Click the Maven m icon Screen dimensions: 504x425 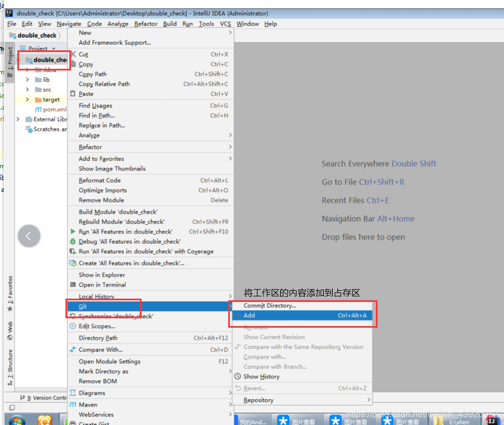pyautogui.click(x=73, y=404)
